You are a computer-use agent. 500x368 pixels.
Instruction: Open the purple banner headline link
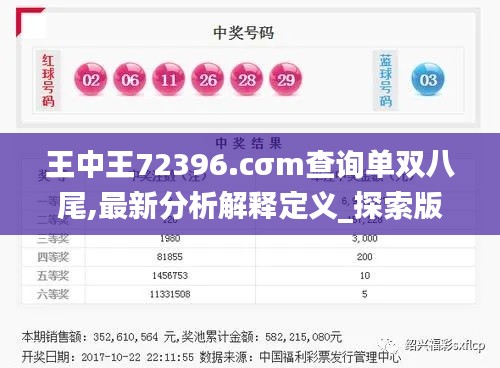point(250,184)
